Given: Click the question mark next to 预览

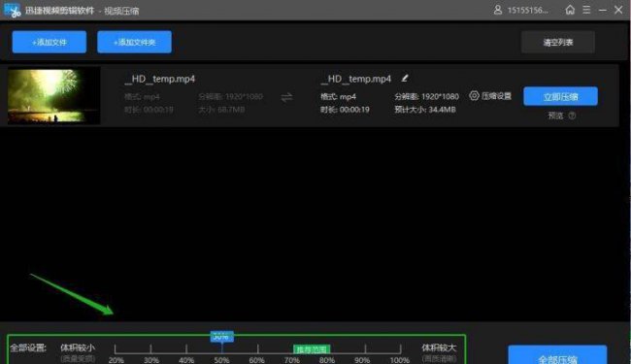Looking at the screenshot, I should click(572, 116).
